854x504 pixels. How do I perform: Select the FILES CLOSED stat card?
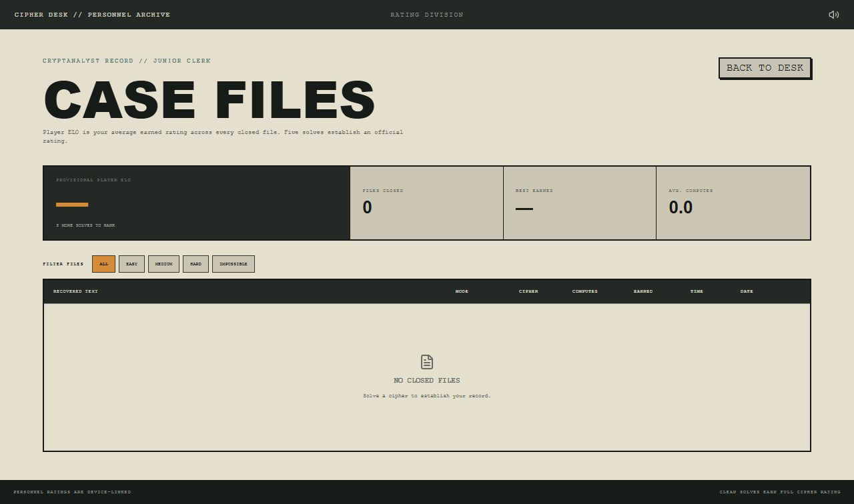click(426, 203)
